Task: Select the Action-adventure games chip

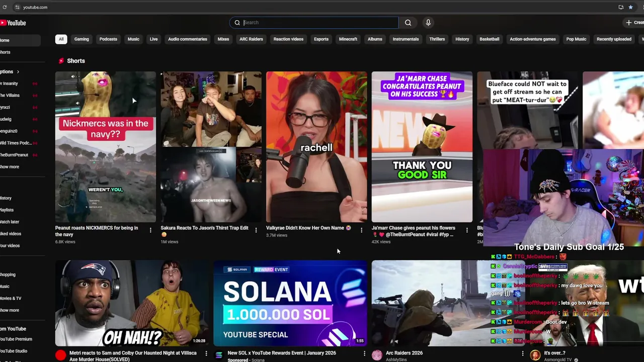Action: (x=533, y=39)
